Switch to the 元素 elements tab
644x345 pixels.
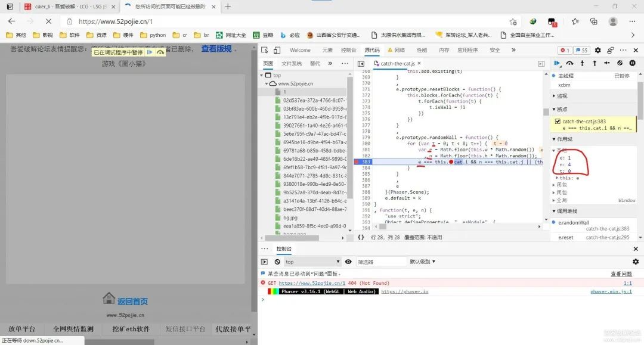[327, 50]
